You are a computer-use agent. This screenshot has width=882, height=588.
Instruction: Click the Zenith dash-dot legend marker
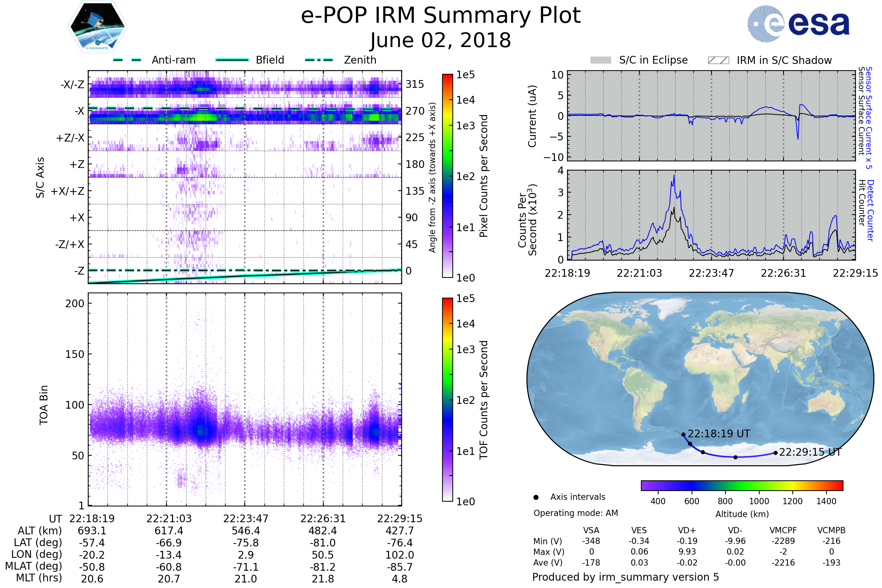(319, 60)
